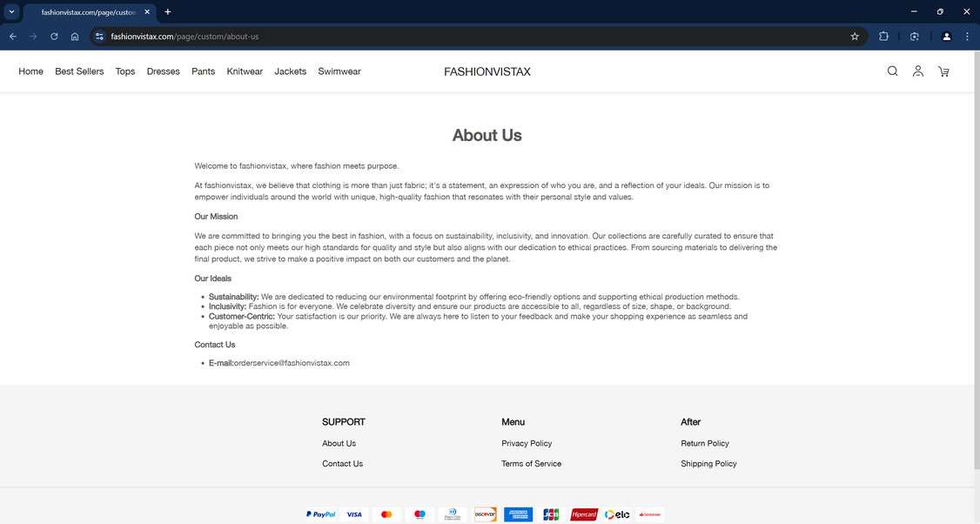Image resolution: width=980 pixels, height=524 pixels.
Task: Open the tab search dropdown
Action: point(11,12)
